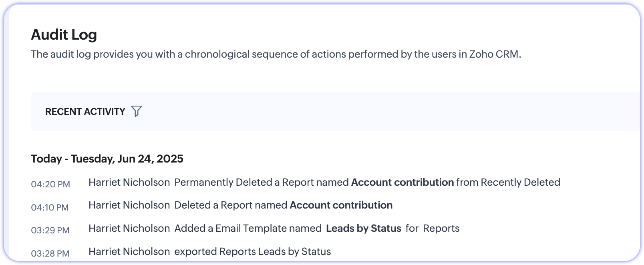Click the bold Leads by Status template name
644x265 pixels.
tap(363, 229)
